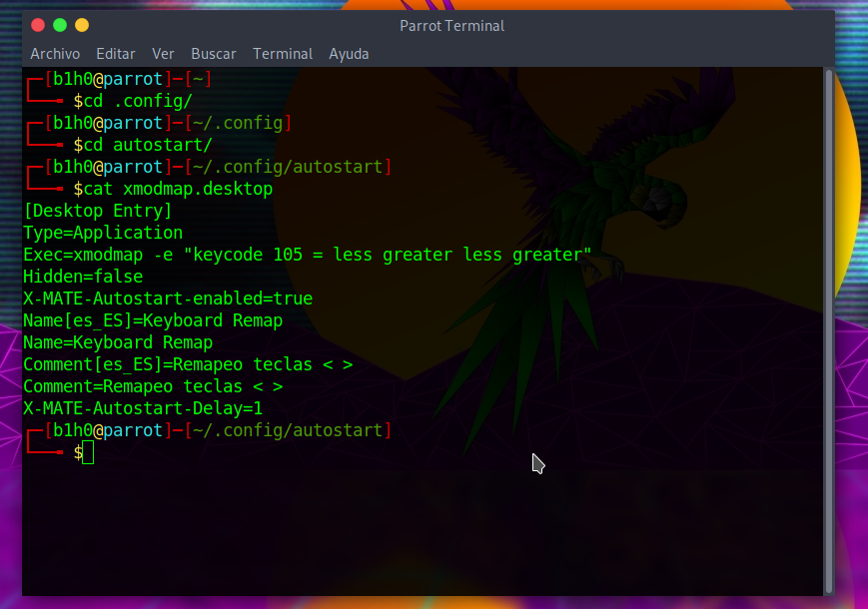Open the Archivo menu

coord(55,54)
